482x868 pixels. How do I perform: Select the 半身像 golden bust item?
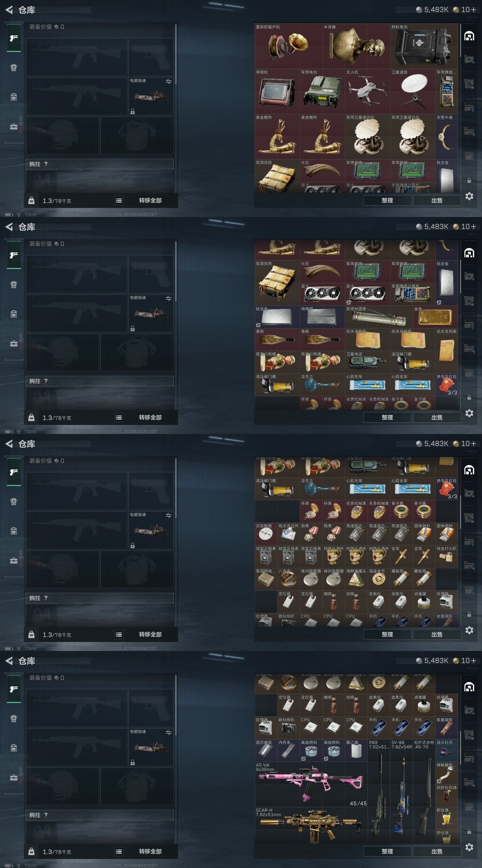(x=356, y=46)
